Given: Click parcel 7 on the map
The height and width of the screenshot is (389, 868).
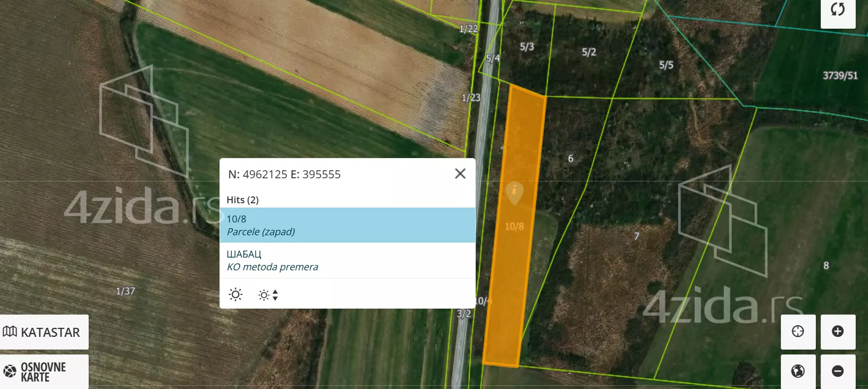Looking at the screenshot, I should [636, 236].
